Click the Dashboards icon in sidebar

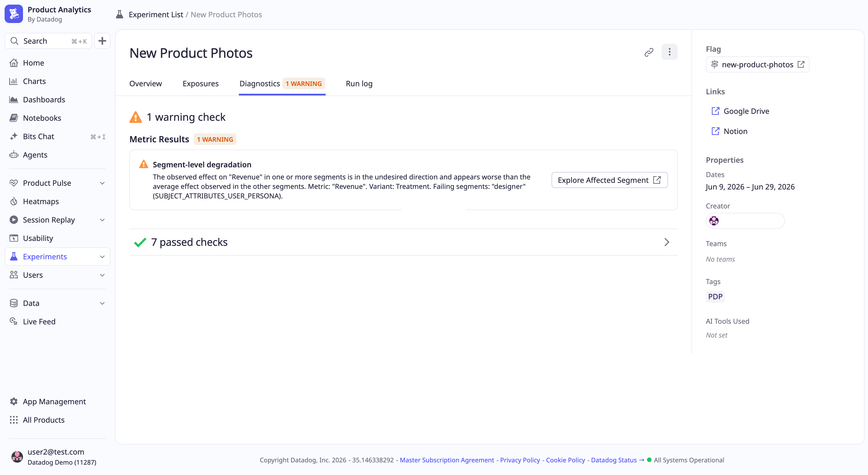[14, 99]
